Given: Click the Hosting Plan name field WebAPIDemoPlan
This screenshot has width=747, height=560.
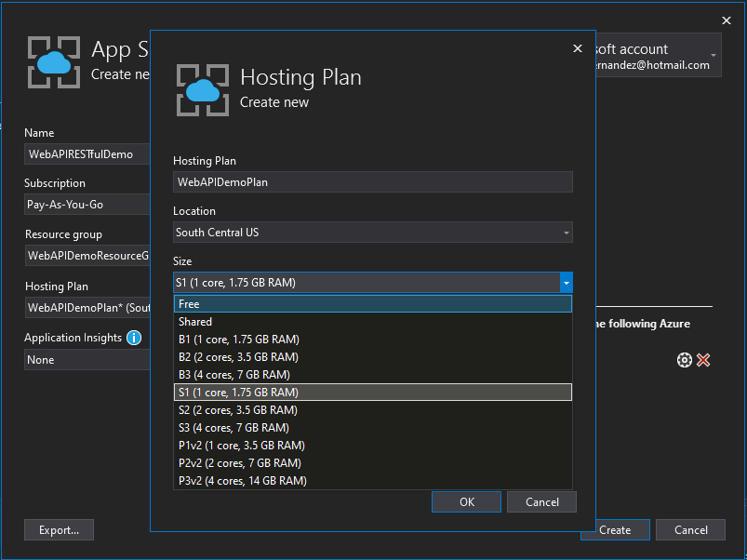Looking at the screenshot, I should pyautogui.click(x=373, y=182).
